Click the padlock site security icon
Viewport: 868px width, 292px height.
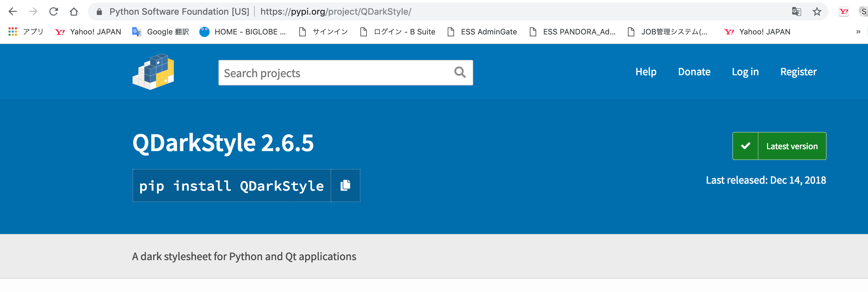point(99,12)
